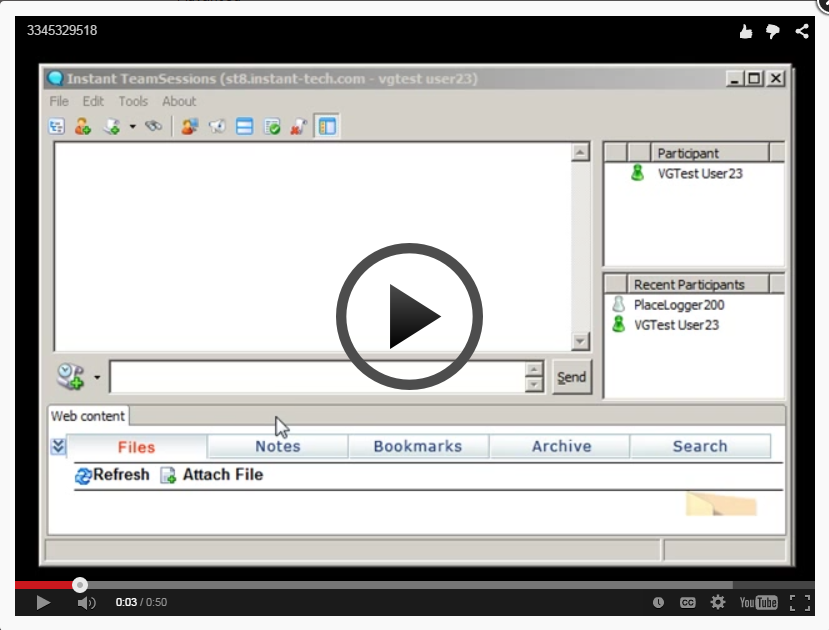829x630 pixels.
Task: Click the message box down stepper arrow
Action: [534, 385]
